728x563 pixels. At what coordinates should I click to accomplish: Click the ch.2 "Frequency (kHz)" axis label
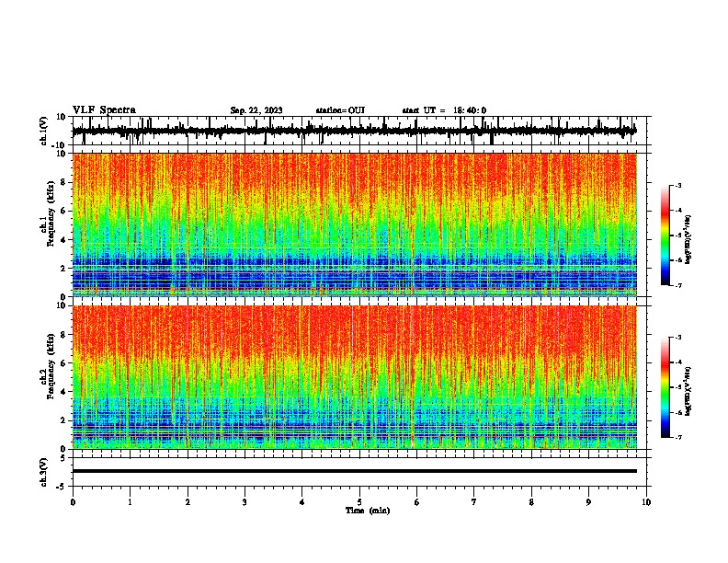click(x=51, y=366)
